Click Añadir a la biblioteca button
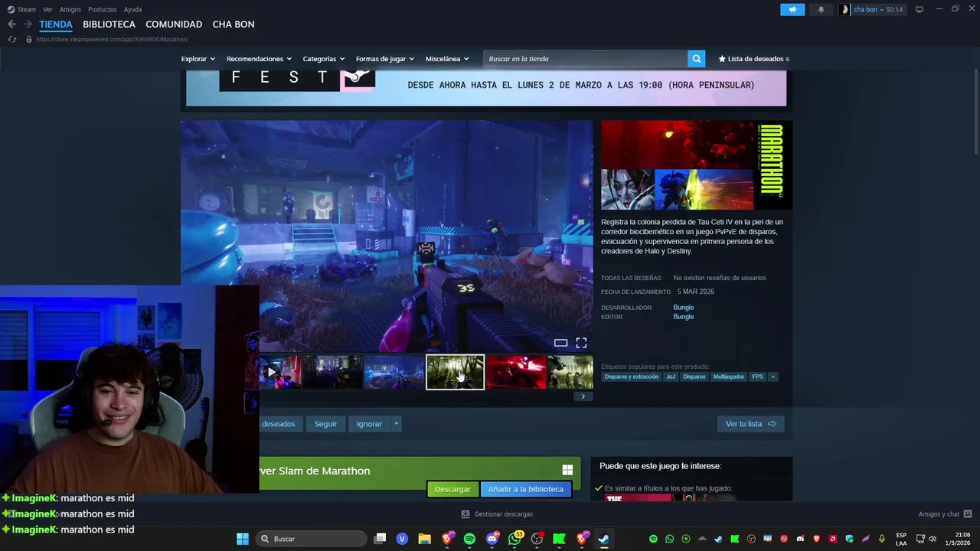The image size is (980, 551). (526, 489)
